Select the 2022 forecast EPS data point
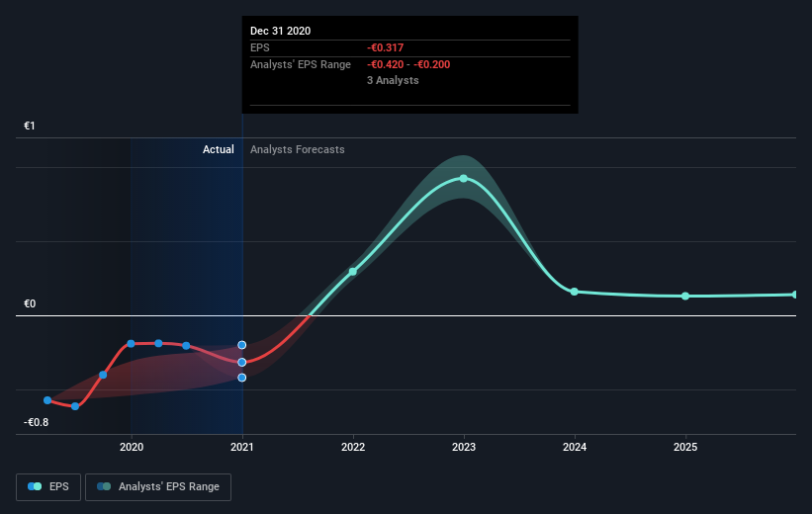 click(353, 272)
